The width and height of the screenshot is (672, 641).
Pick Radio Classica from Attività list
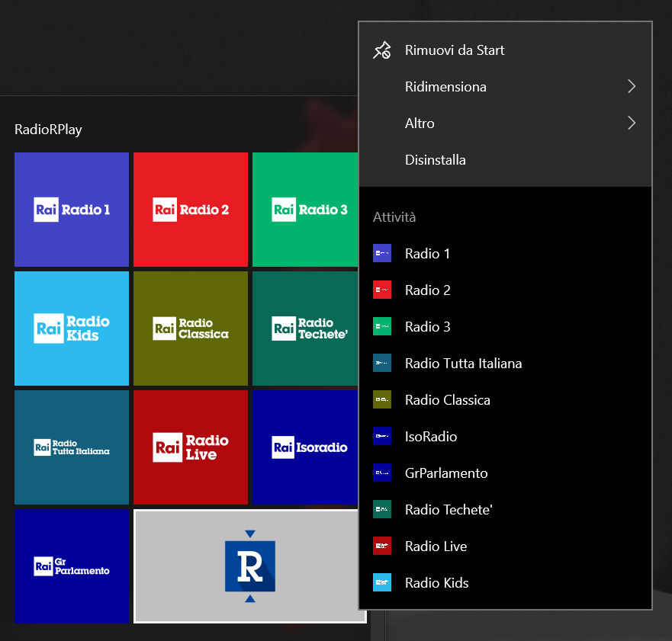[x=505, y=400]
